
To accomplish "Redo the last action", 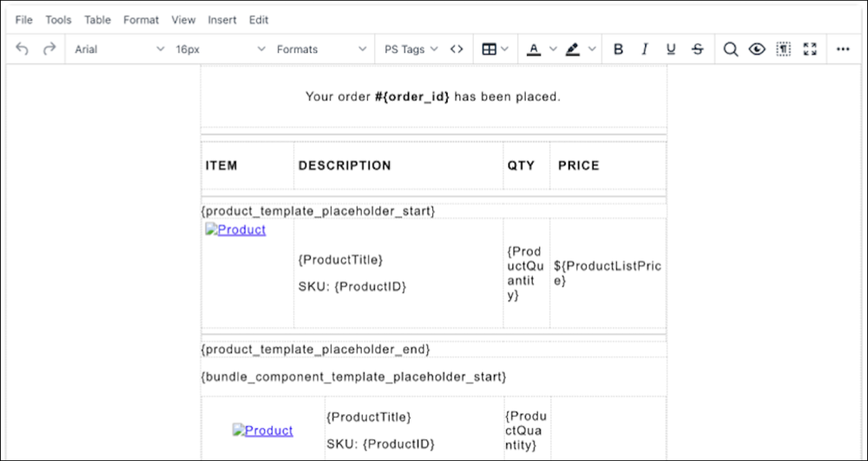I will tap(49, 49).
